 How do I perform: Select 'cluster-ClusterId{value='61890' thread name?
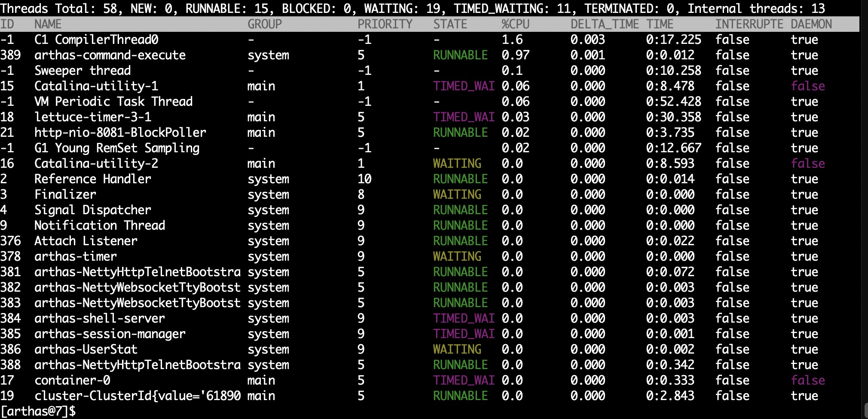tap(138, 396)
